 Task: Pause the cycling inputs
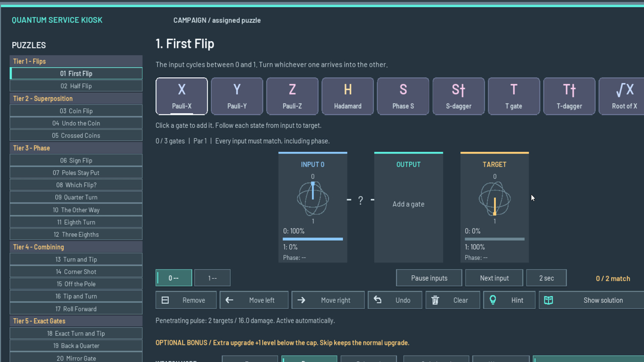429,278
